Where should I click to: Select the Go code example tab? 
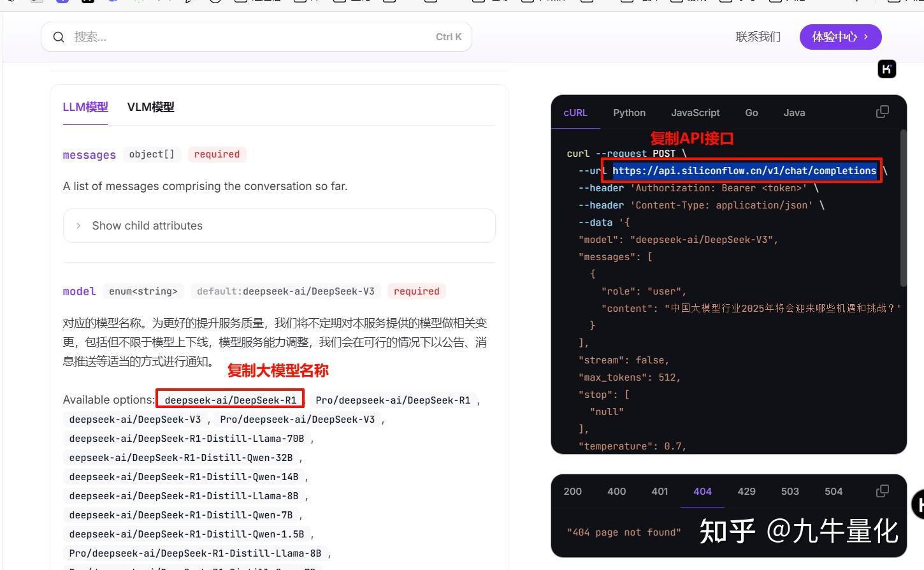(x=751, y=112)
